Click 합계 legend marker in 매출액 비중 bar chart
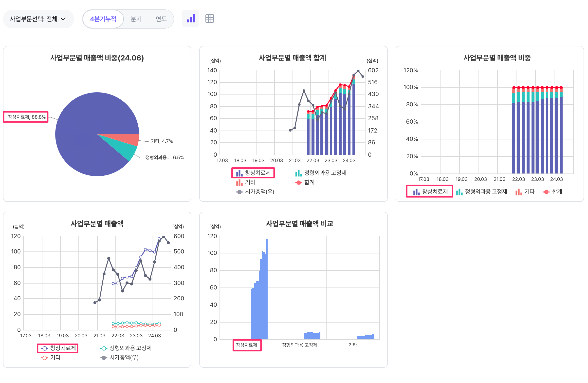 (x=546, y=192)
